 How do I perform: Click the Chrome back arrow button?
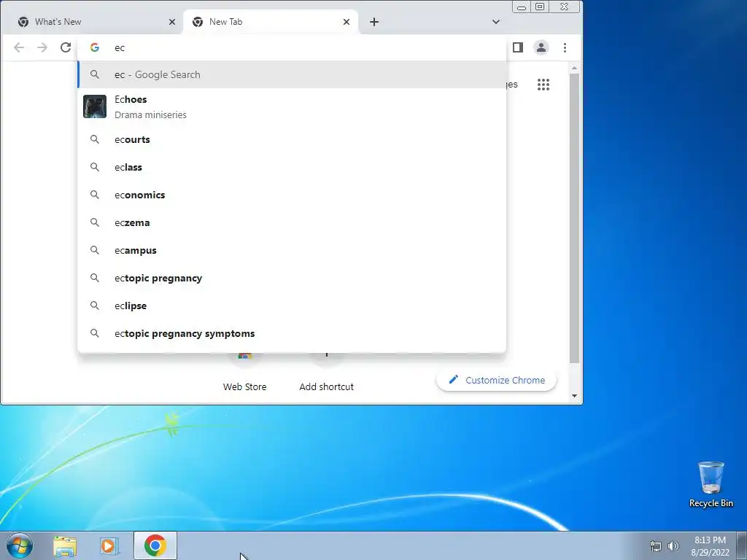point(19,47)
